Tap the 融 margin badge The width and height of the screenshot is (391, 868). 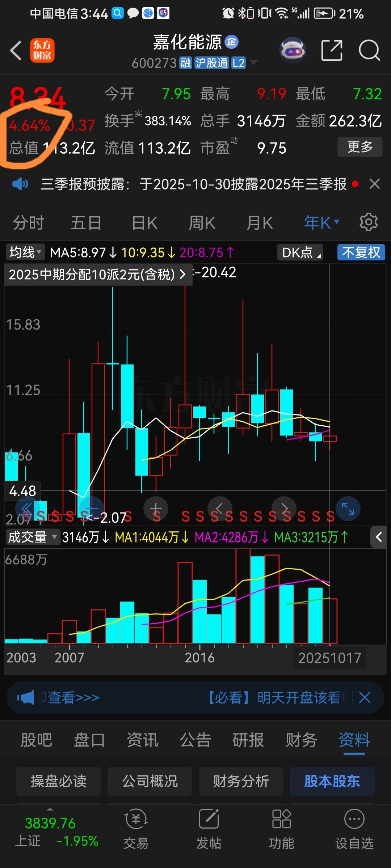[186, 63]
